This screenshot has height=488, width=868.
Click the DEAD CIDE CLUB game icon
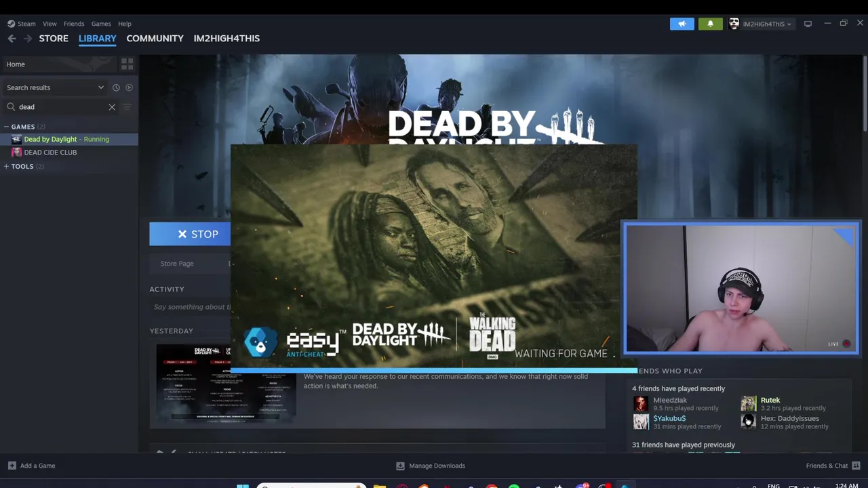pyautogui.click(x=16, y=152)
